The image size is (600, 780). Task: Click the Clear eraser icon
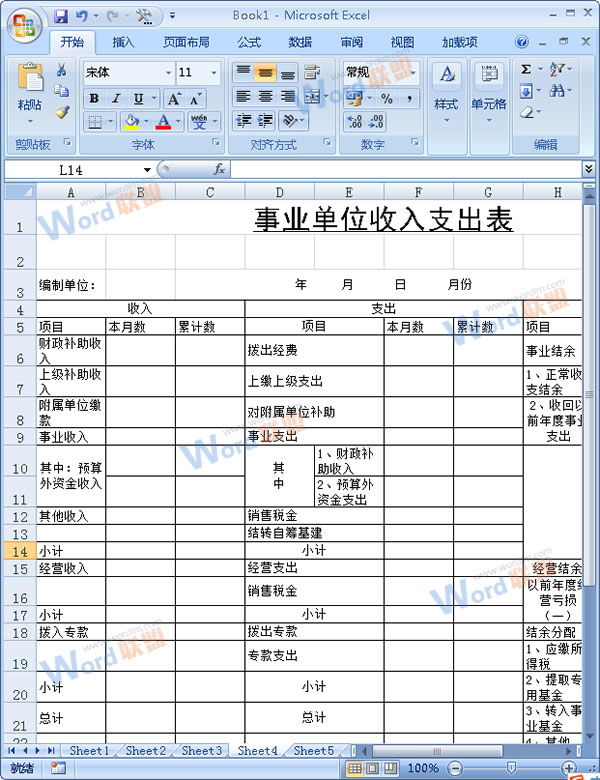click(x=526, y=112)
